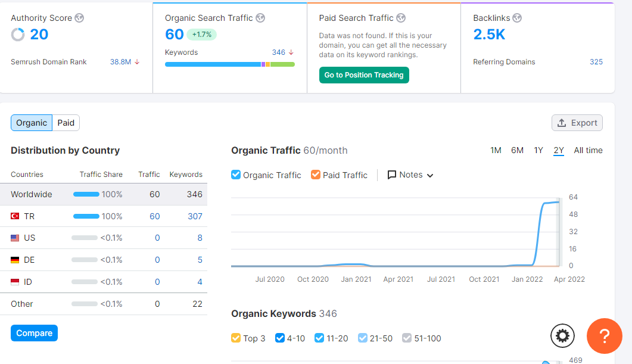
Task: Expand the Notes dropdown chevron
Action: (x=430, y=175)
